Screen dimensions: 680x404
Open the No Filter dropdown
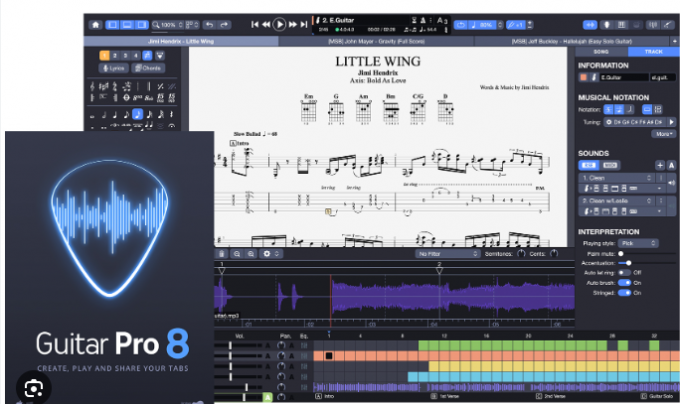pos(445,254)
